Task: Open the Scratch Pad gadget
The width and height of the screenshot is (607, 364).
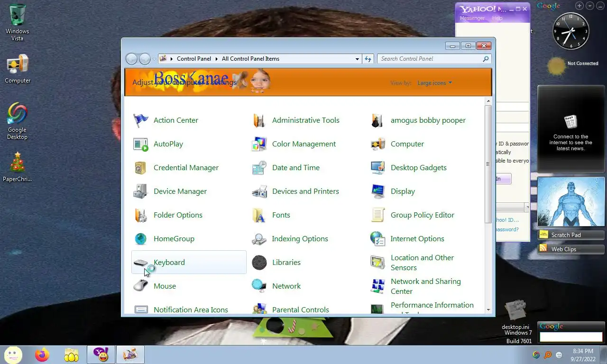Action: [x=571, y=235]
